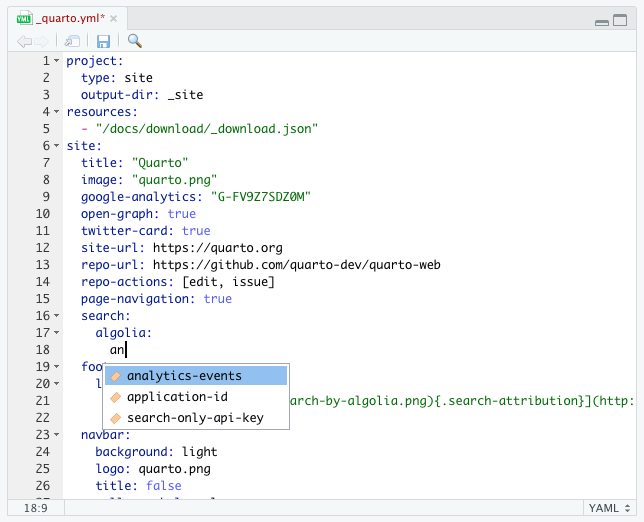Open Find/Replace with magnifier icon
This screenshot has width=644, height=522.
coord(134,41)
